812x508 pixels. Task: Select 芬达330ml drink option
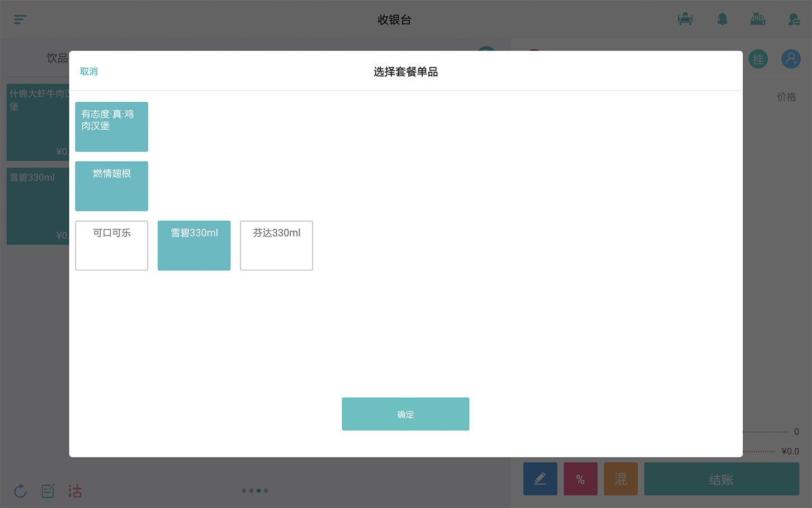tap(276, 246)
